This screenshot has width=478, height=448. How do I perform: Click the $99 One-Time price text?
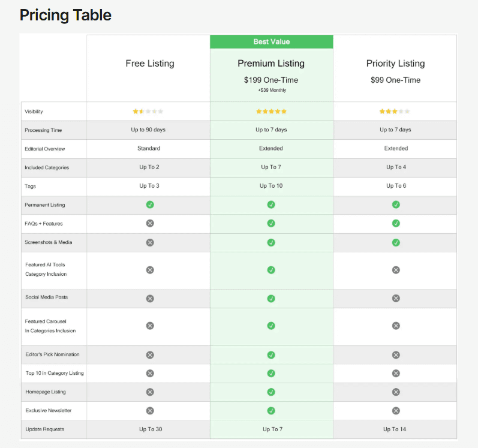click(395, 80)
